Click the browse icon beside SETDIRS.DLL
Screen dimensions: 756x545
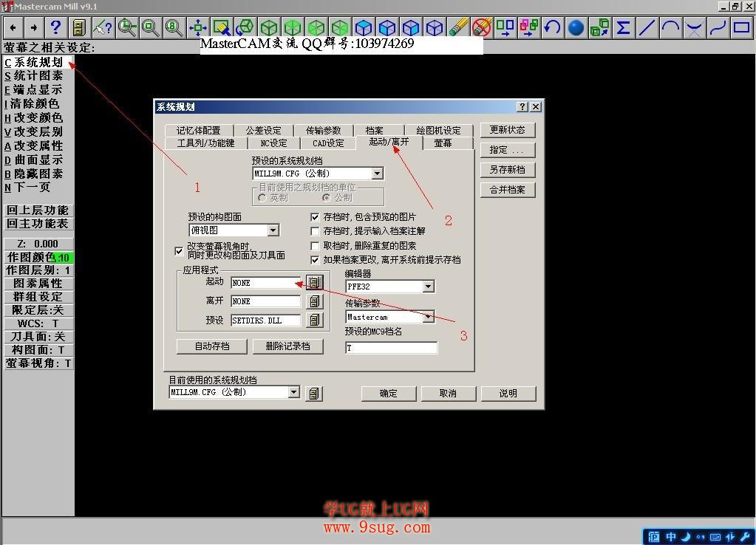[x=314, y=320]
